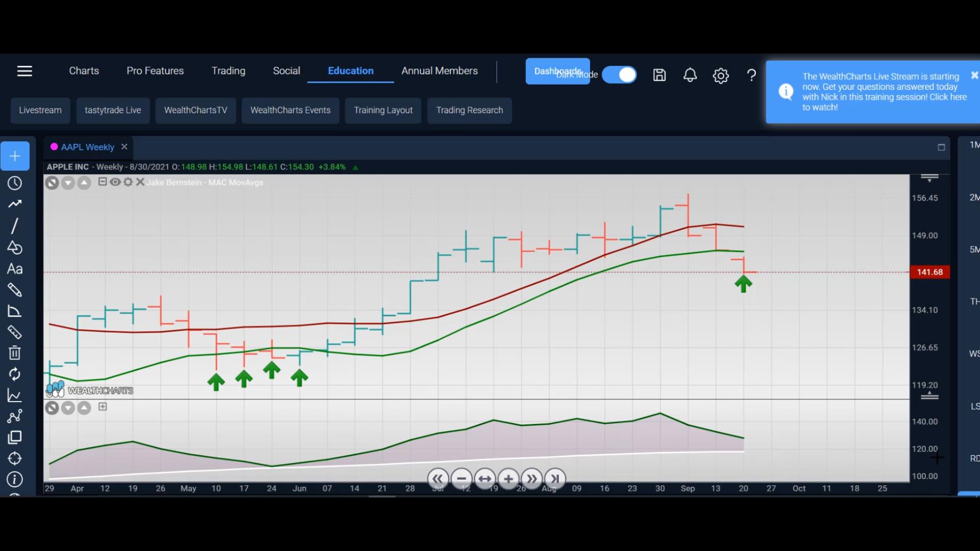Dismiss the Live Stream notification
980x551 pixels.
coord(974,76)
